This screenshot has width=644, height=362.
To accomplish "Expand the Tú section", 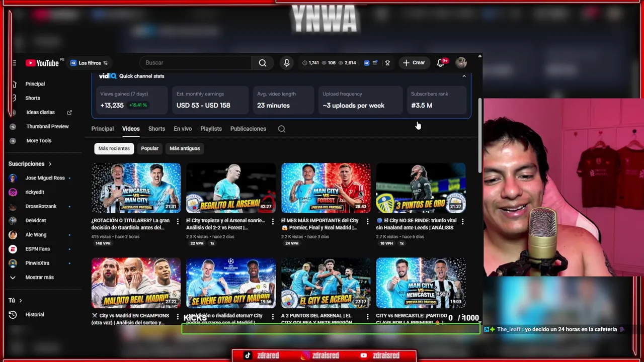I will click(15, 300).
